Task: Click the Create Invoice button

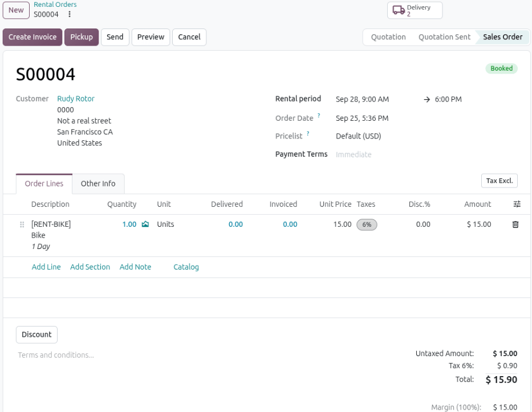Action: point(33,37)
